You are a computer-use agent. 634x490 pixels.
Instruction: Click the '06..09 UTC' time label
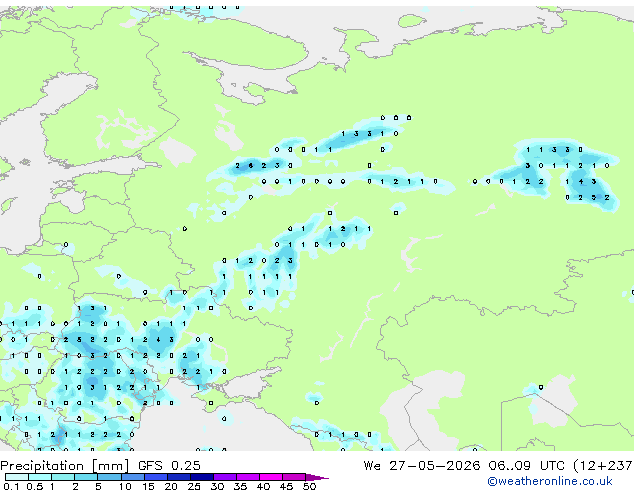(526, 466)
